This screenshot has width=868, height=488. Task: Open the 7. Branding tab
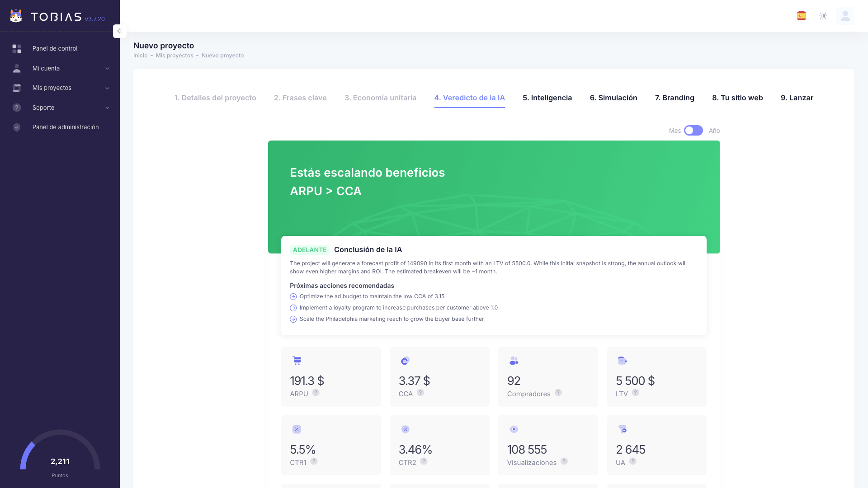675,98
